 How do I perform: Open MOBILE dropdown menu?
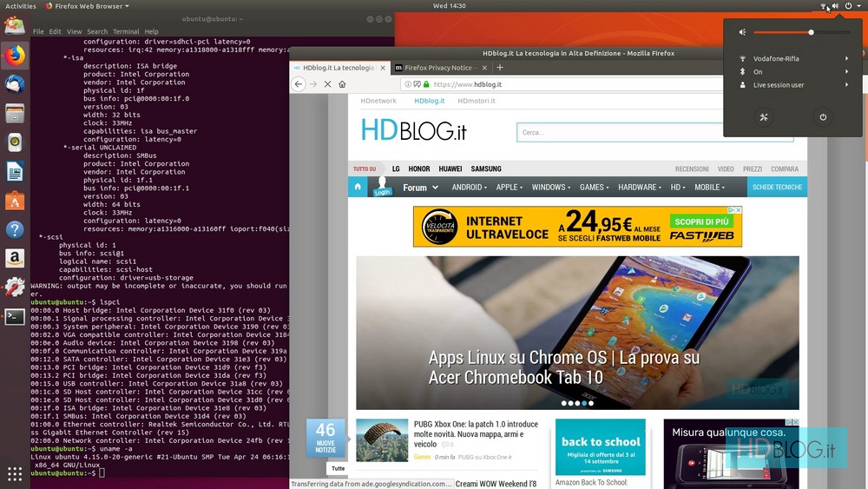pyautogui.click(x=709, y=188)
